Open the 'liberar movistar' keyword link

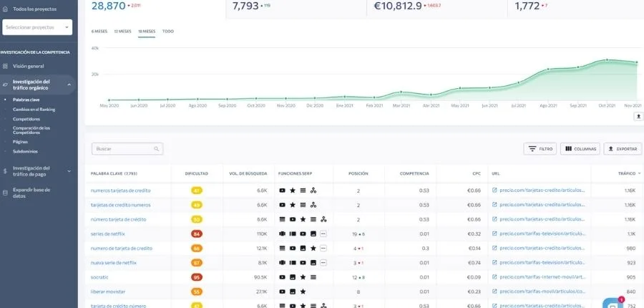point(108,292)
